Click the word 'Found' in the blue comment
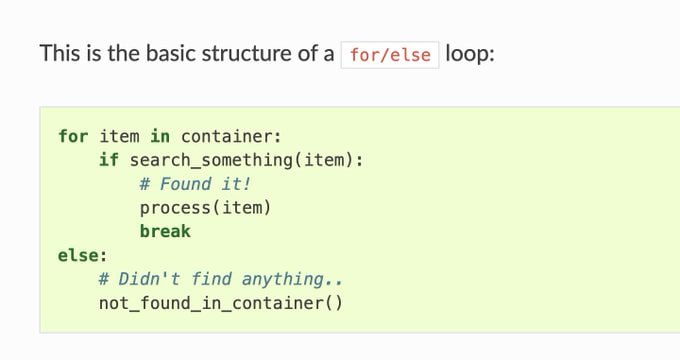The height and width of the screenshot is (360, 680). coord(186,184)
